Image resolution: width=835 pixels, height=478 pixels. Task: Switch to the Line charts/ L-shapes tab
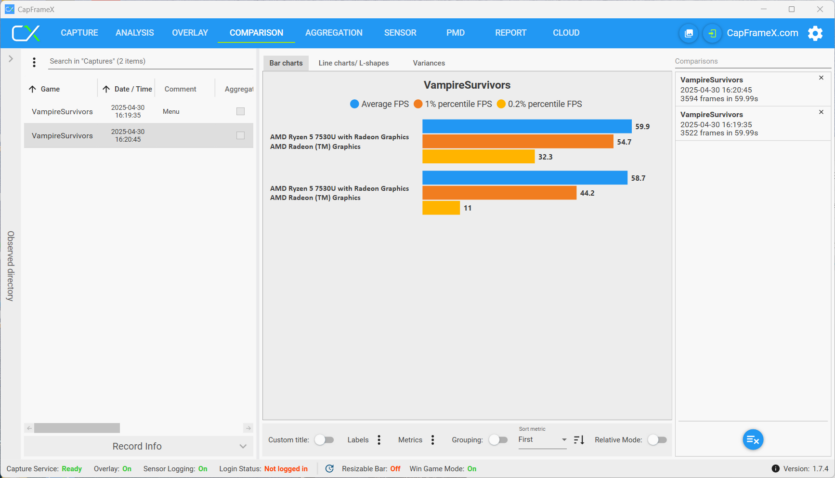click(x=353, y=63)
